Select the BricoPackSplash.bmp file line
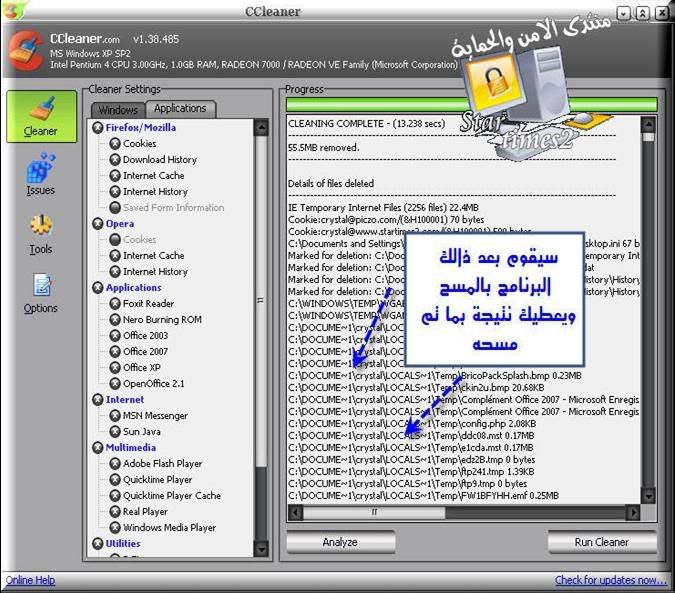The image size is (675, 593). (435, 376)
